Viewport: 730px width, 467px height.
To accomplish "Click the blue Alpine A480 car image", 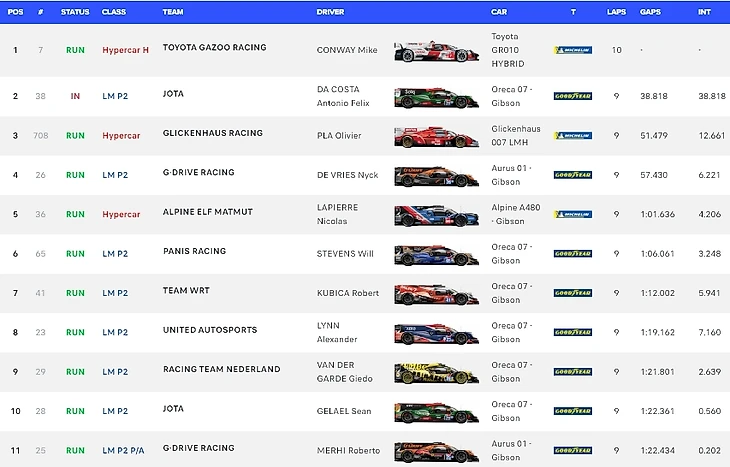I will 436,216.
